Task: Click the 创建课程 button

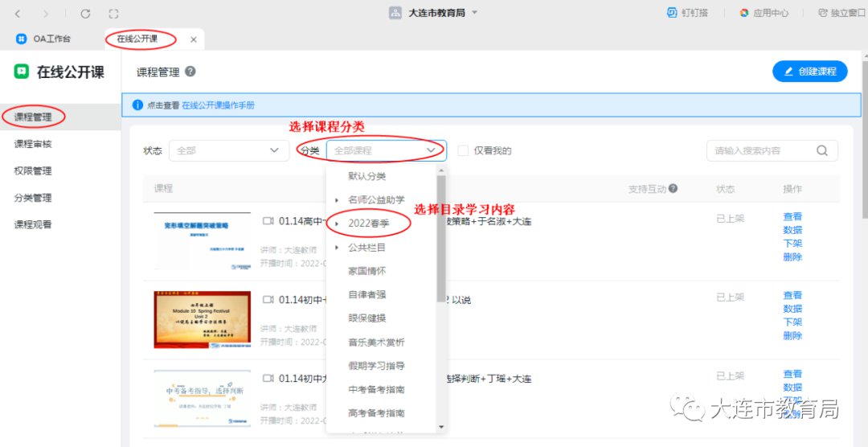Action: [x=809, y=72]
